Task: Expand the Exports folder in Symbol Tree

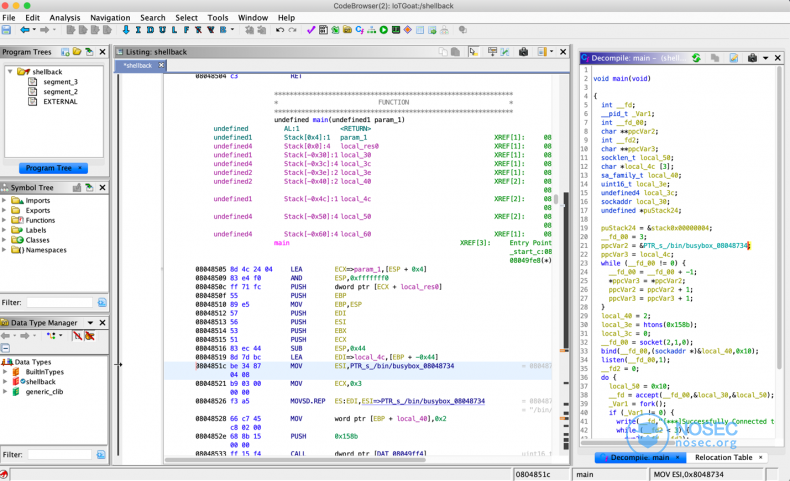Action: tap(5, 211)
